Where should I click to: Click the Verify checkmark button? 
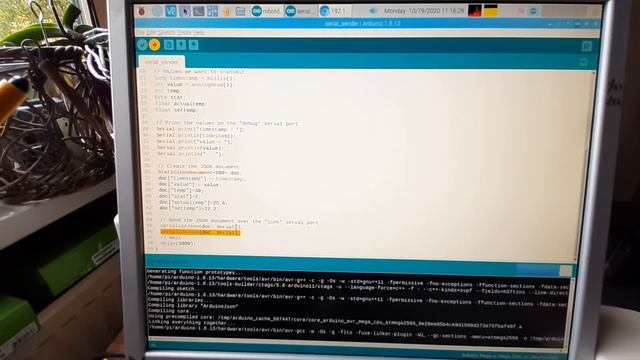[142, 45]
